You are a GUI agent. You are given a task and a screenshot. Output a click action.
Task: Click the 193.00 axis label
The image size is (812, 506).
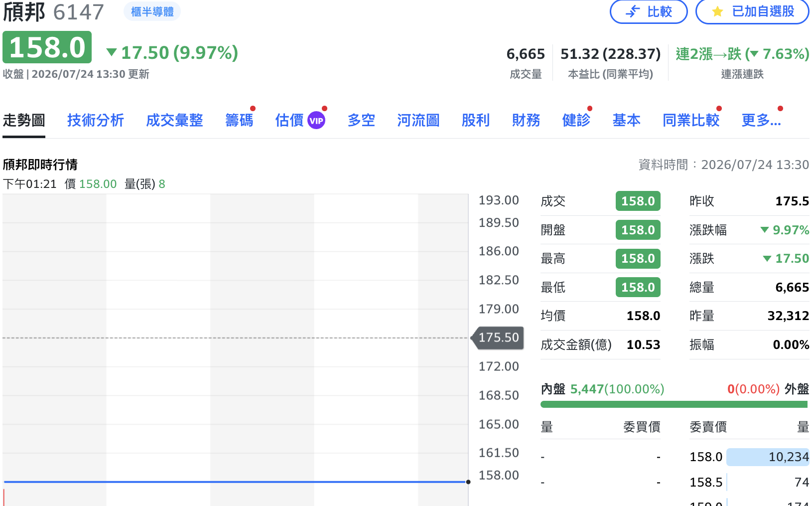pyautogui.click(x=499, y=200)
